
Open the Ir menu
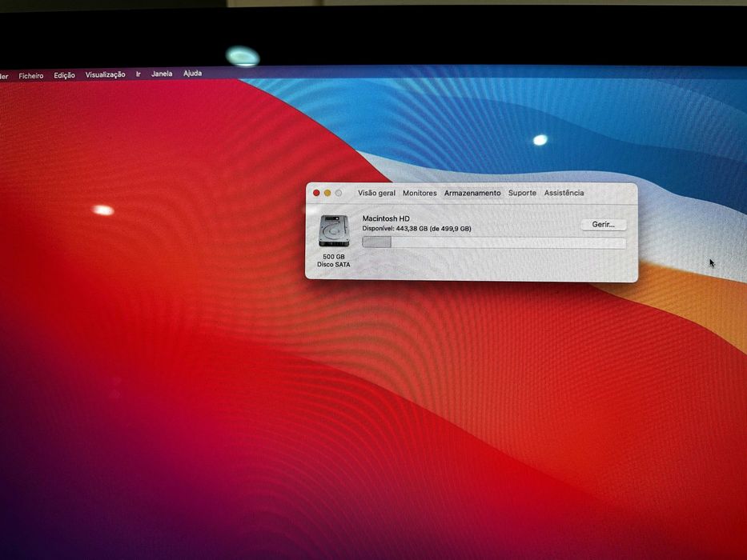point(139,74)
